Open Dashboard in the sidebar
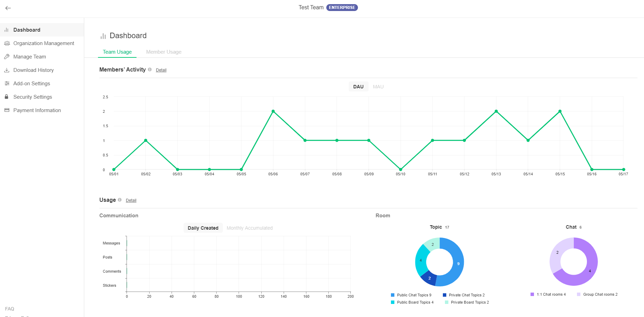 42,30
